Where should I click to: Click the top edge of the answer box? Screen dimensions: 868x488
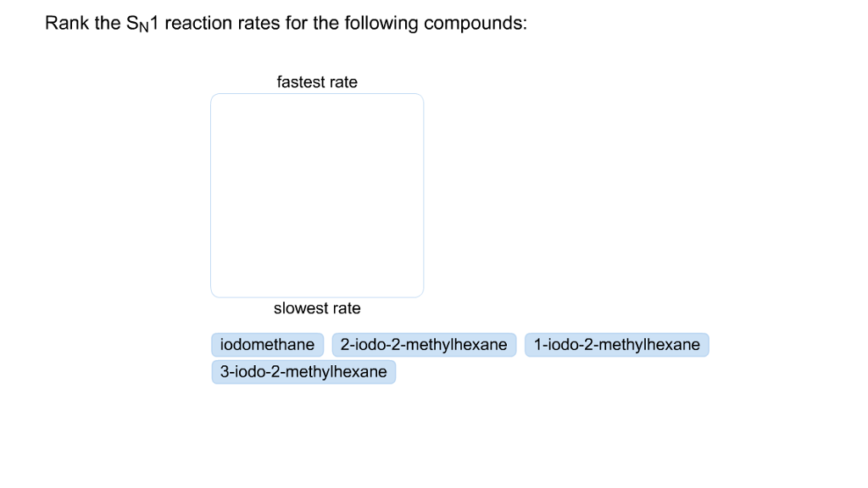[317, 94]
